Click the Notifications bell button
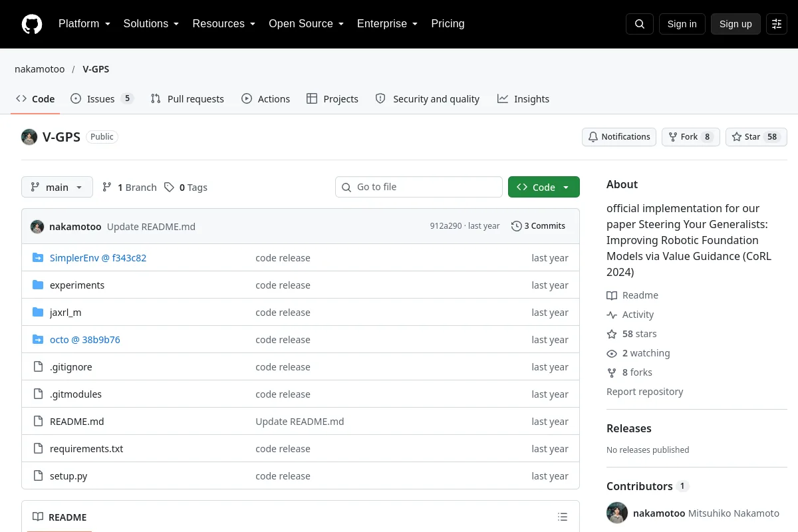The image size is (798, 532). click(619, 137)
